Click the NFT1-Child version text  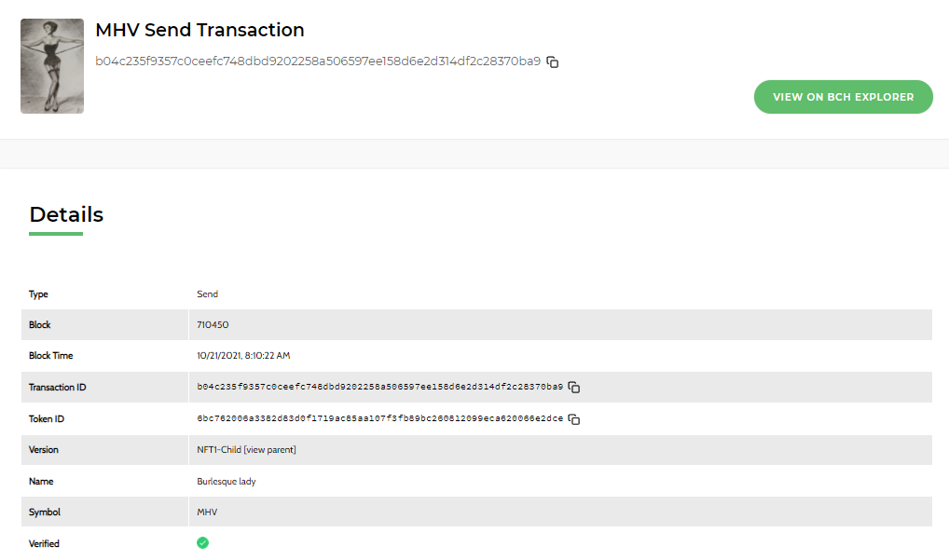[x=219, y=450]
